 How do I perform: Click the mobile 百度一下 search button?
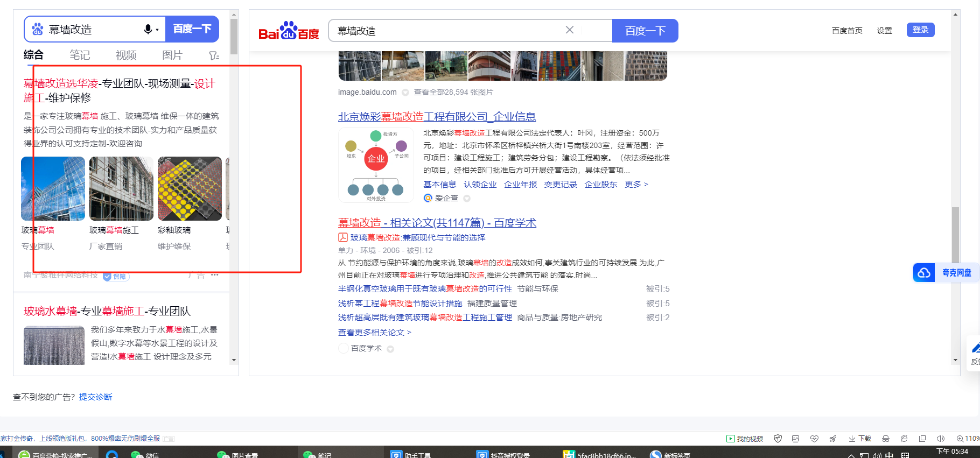[192, 29]
